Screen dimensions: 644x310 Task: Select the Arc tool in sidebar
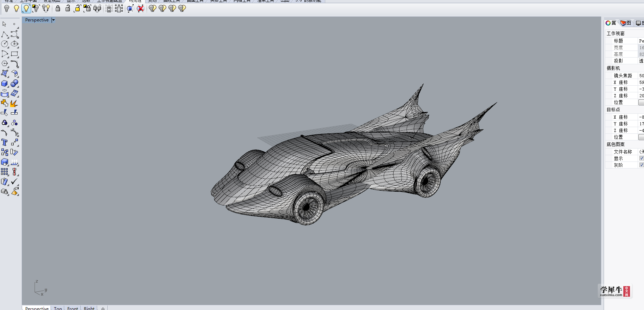tap(5, 54)
